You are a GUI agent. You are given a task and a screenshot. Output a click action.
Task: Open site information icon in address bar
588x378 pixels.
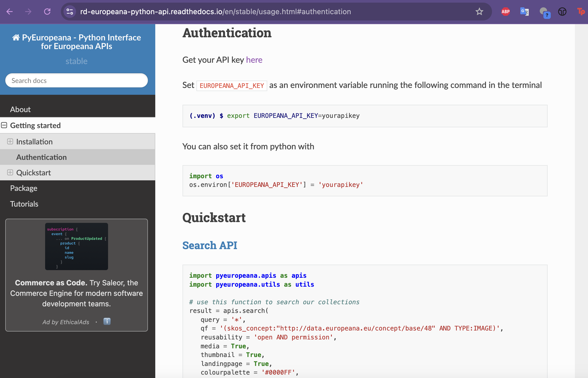click(70, 12)
